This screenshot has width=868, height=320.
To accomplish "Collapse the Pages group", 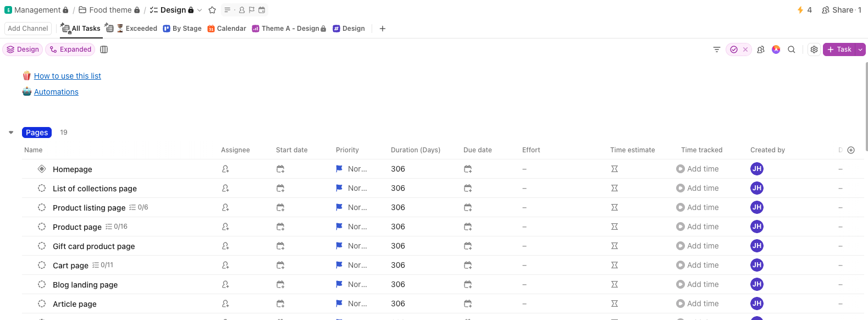I will click(x=11, y=133).
